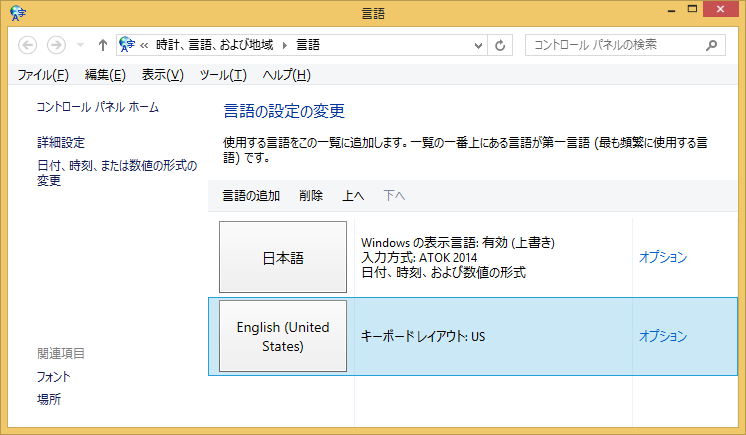Click the Forward navigation arrow

pyautogui.click(x=56, y=45)
